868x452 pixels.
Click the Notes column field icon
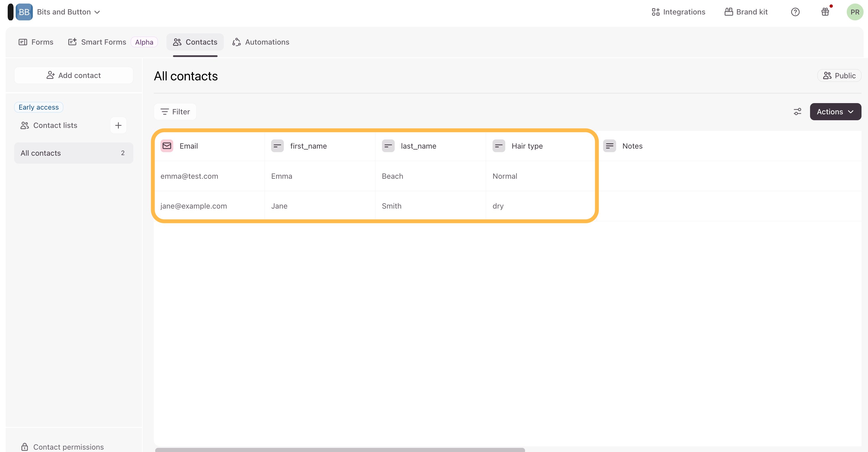(609, 146)
